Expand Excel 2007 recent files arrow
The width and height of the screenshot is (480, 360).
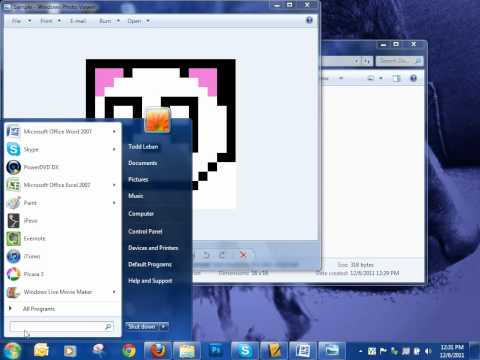tap(114, 185)
